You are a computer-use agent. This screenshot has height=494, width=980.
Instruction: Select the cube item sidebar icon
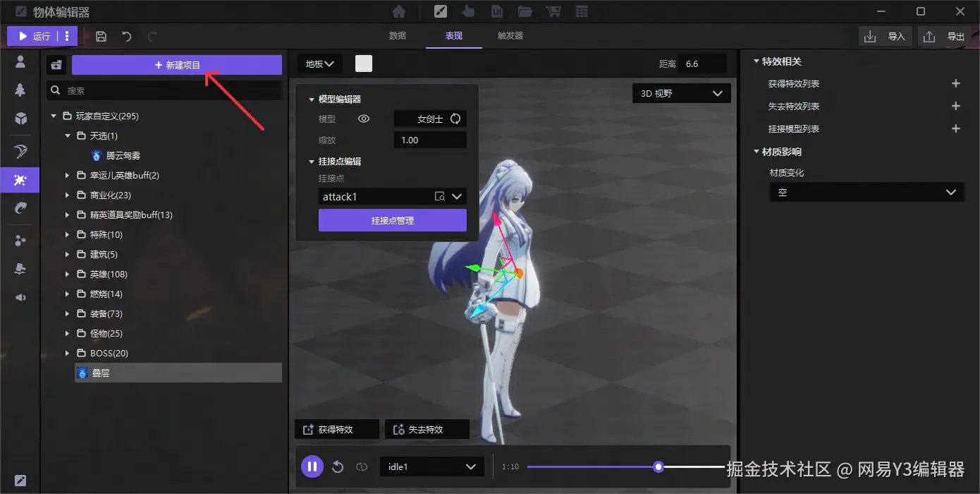pyautogui.click(x=20, y=118)
